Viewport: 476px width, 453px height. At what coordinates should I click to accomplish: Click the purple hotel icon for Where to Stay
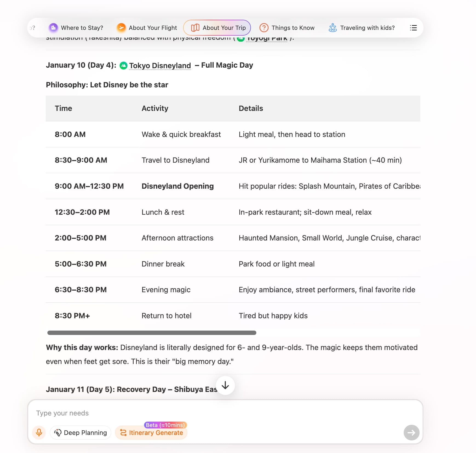point(53,28)
